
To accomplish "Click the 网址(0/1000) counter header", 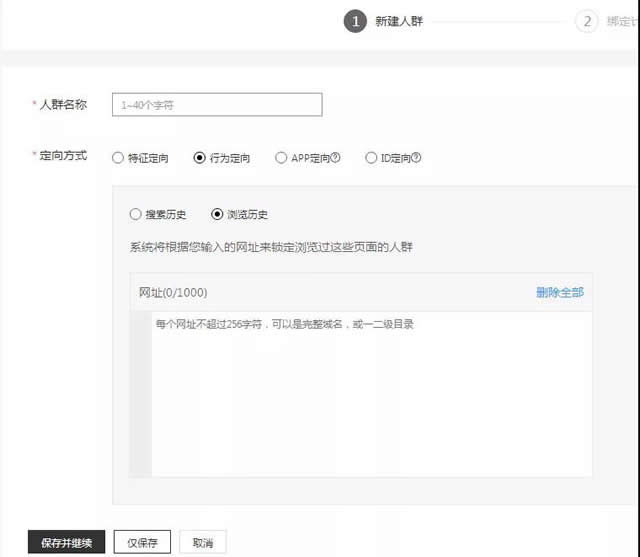I will pyautogui.click(x=173, y=292).
